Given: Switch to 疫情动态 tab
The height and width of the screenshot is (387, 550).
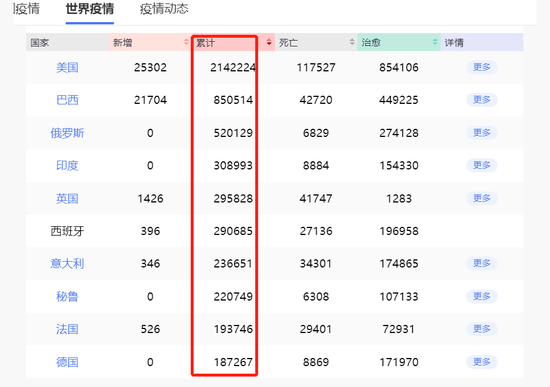Looking at the screenshot, I should pyautogui.click(x=164, y=9).
